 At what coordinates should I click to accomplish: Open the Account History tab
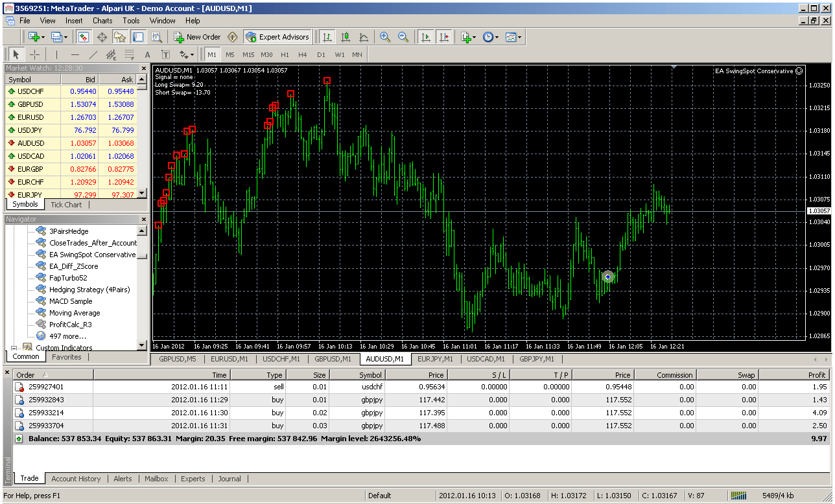point(76,479)
